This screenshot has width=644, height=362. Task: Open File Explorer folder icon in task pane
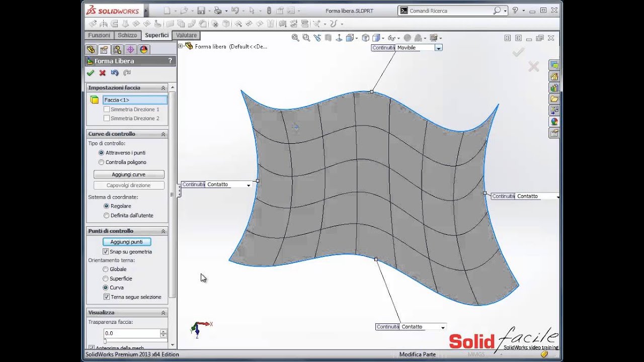pyautogui.click(x=554, y=99)
